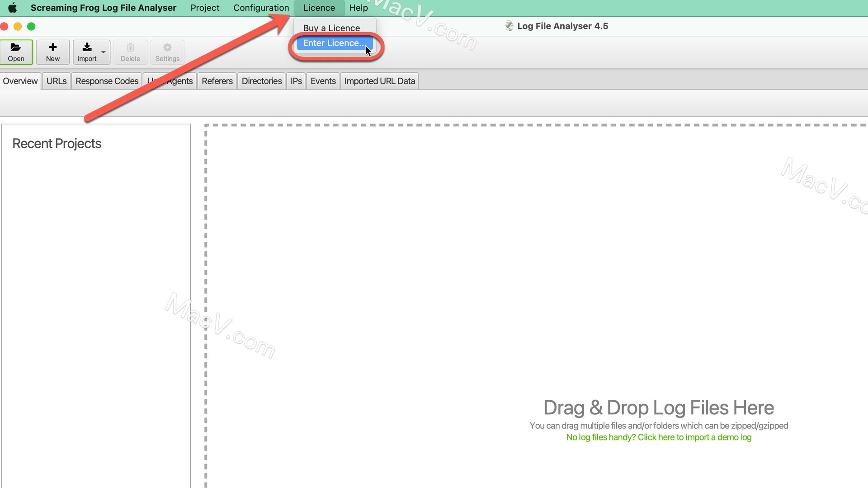Click the Log File Analyser 4.5 title

pyautogui.click(x=563, y=26)
